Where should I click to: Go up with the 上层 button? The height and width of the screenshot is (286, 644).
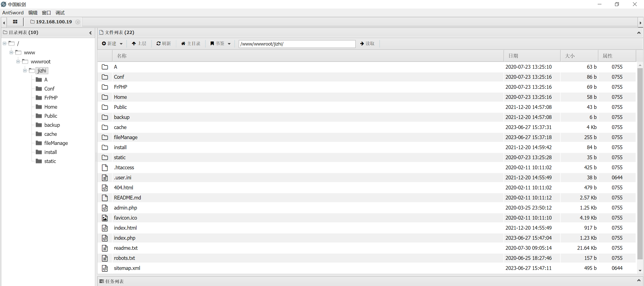(139, 44)
